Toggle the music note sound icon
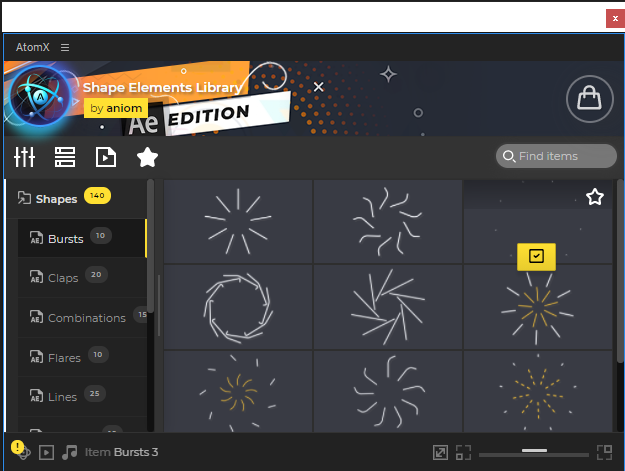 click(70, 452)
